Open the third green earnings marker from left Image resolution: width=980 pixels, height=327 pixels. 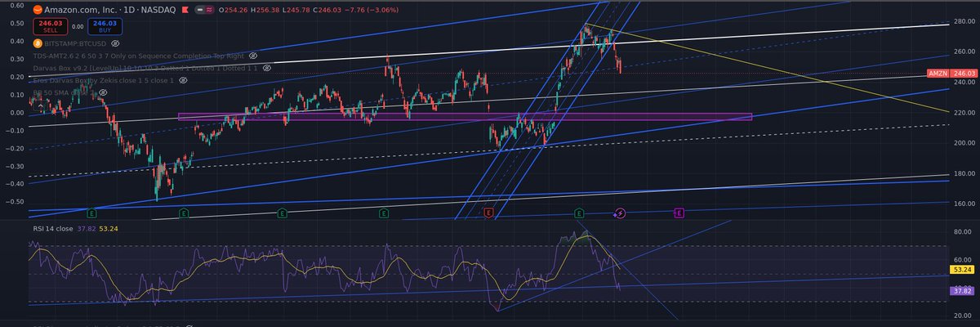282,213
